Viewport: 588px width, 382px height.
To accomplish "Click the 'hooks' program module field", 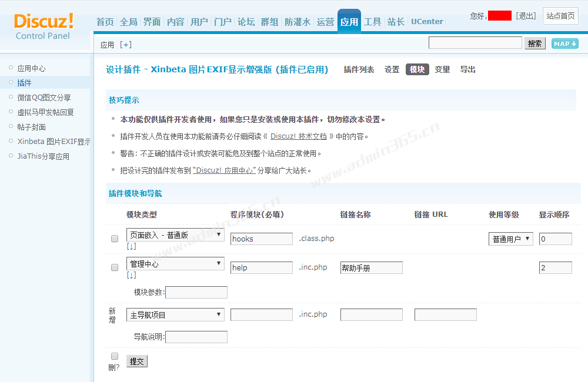I will 262,239.
